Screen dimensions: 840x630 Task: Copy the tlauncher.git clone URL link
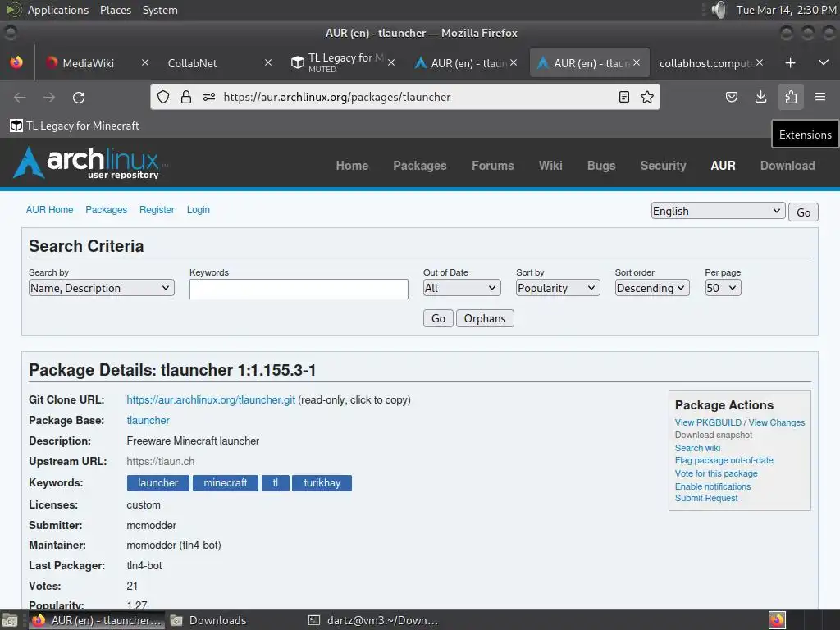211,400
